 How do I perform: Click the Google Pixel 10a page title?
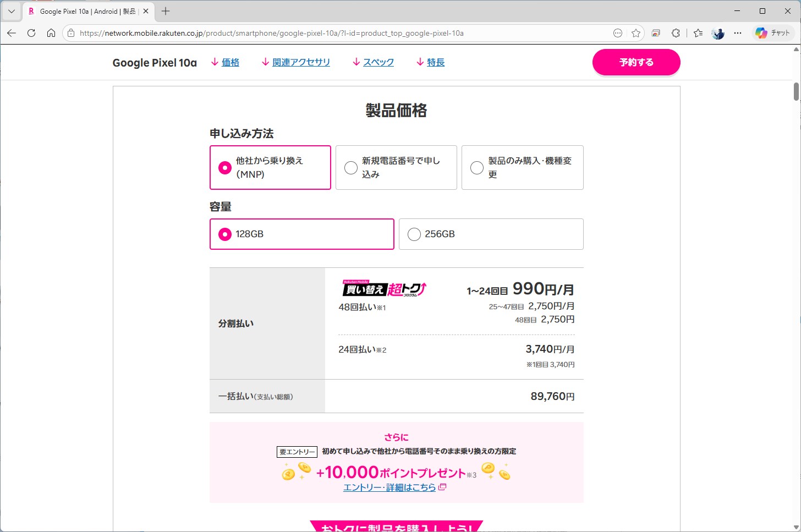click(155, 63)
